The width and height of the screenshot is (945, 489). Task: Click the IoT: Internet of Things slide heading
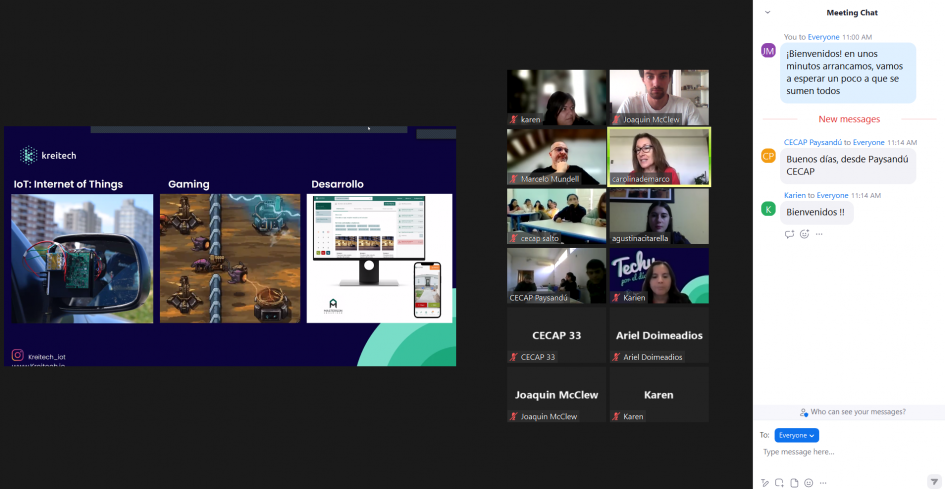(x=68, y=185)
